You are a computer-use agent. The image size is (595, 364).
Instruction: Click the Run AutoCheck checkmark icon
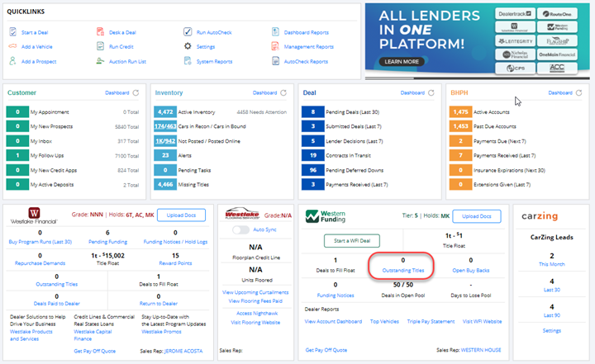point(188,32)
